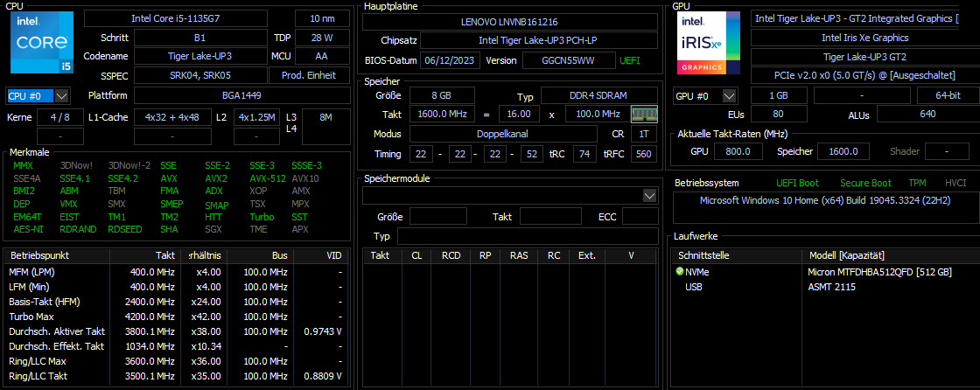Image resolution: width=980 pixels, height=390 pixels.
Task: Click the Micron MTFDHBA512QFD model entry
Action: pos(880,272)
